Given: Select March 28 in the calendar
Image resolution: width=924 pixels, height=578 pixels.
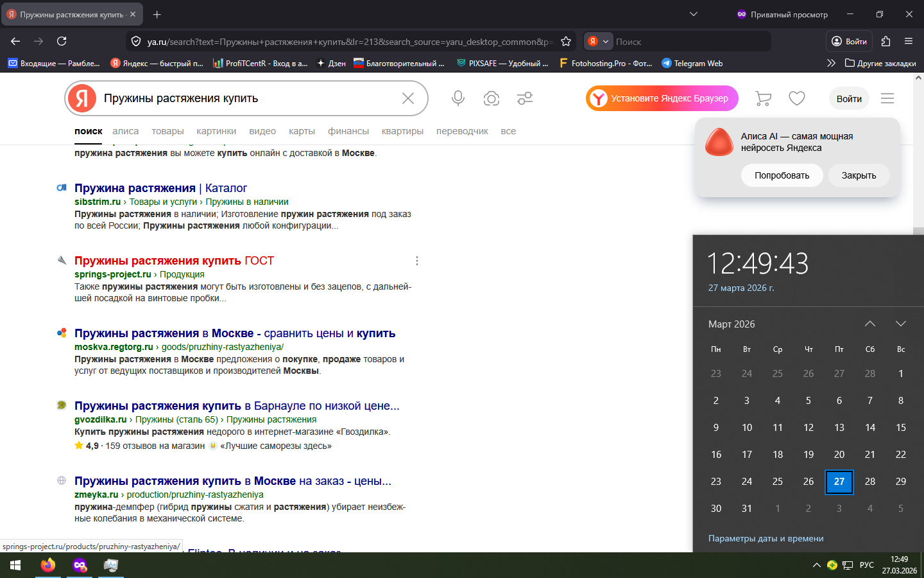Looking at the screenshot, I should point(870,482).
